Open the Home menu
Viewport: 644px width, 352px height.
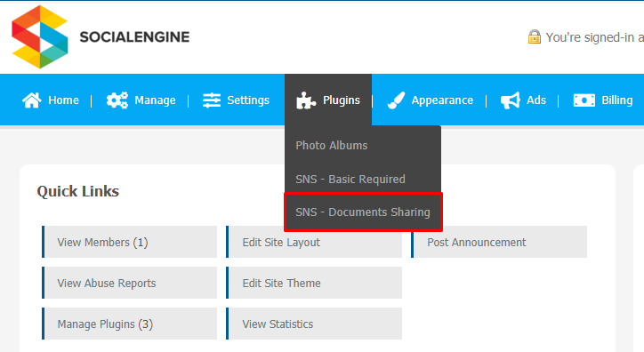pos(63,100)
